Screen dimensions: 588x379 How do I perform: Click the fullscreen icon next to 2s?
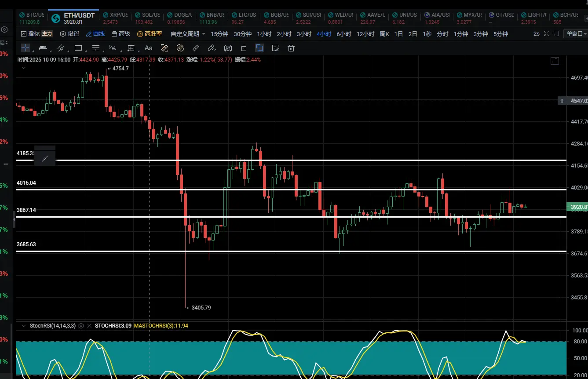click(x=547, y=33)
